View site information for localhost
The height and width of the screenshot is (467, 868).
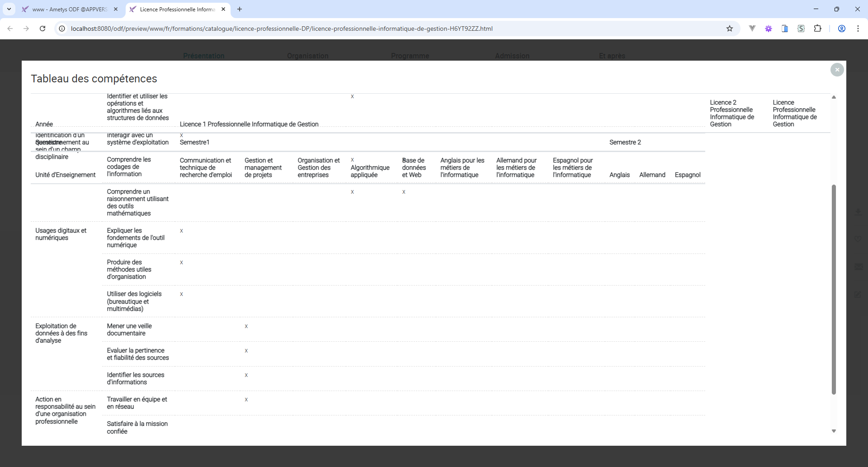tap(62, 29)
